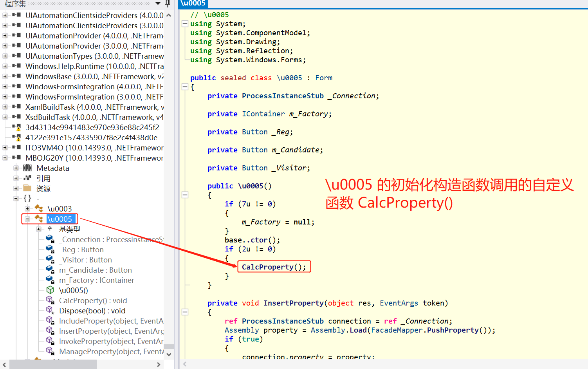Collapse the InsertProperty method code block
This screenshot has height=369, width=588.
[x=185, y=312]
